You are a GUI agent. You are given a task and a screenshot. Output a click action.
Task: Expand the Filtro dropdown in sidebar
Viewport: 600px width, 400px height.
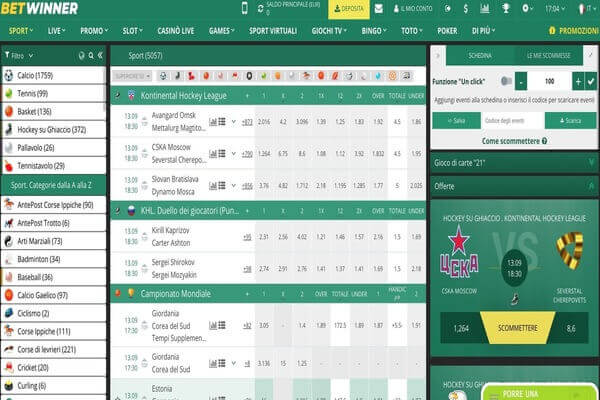click(x=19, y=56)
